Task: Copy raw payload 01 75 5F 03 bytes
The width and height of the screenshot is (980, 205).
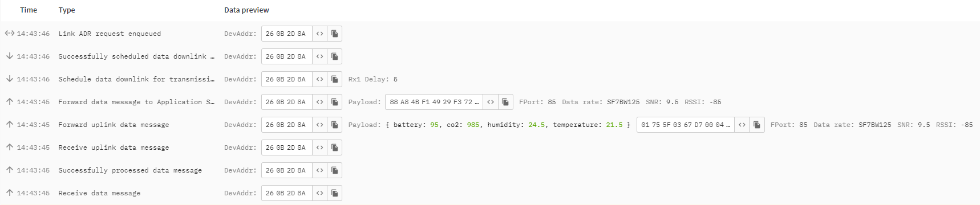Action: 757,125
